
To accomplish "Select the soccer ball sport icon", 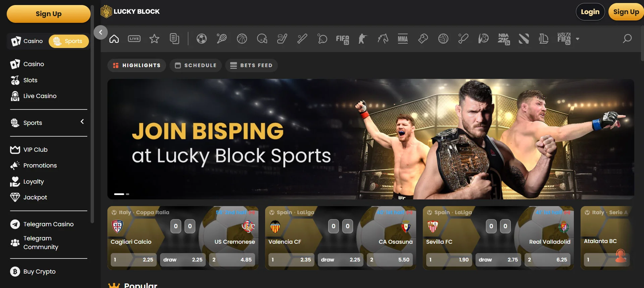I will click(201, 39).
